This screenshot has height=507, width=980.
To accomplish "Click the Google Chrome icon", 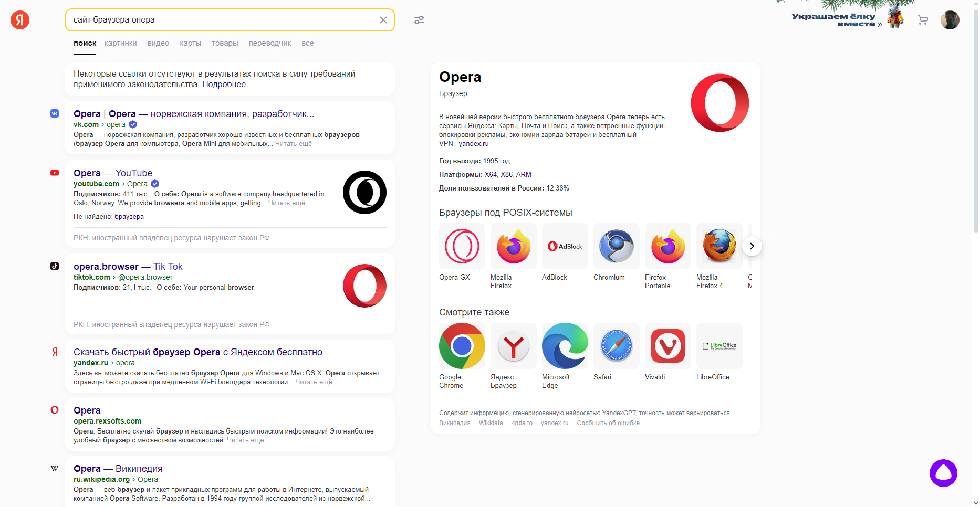I will click(x=462, y=346).
